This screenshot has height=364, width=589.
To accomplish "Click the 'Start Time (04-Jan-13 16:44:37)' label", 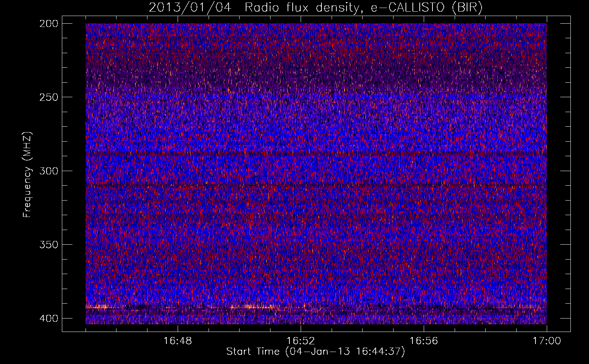I will pyautogui.click(x=316, y=352).
